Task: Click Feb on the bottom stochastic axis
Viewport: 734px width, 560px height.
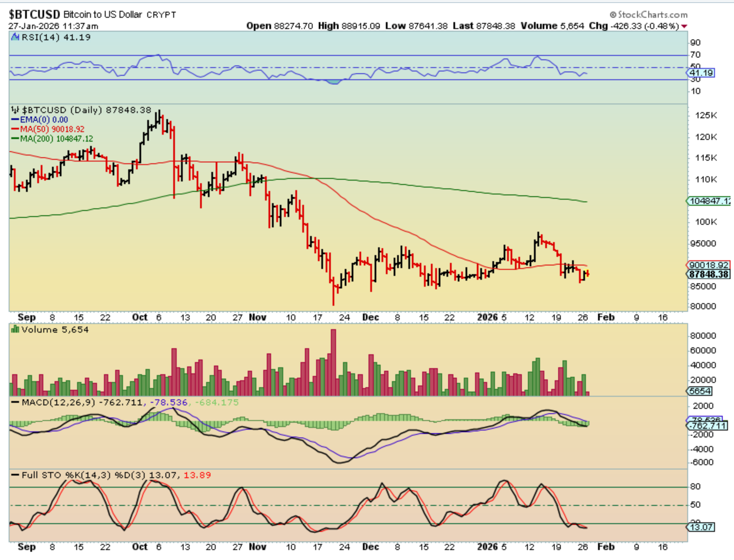Action: [x=606, y=547]
